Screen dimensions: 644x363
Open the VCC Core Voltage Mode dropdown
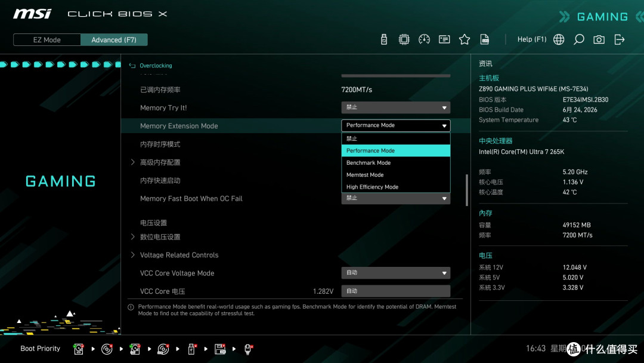click(395, 273)
